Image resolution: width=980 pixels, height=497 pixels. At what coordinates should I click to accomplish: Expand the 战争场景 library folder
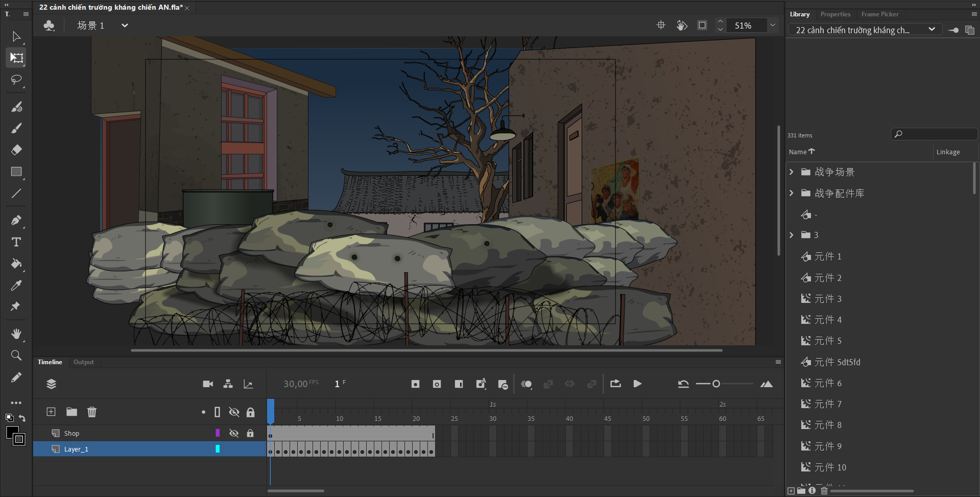pyautogui.click(x=792, y=172)
